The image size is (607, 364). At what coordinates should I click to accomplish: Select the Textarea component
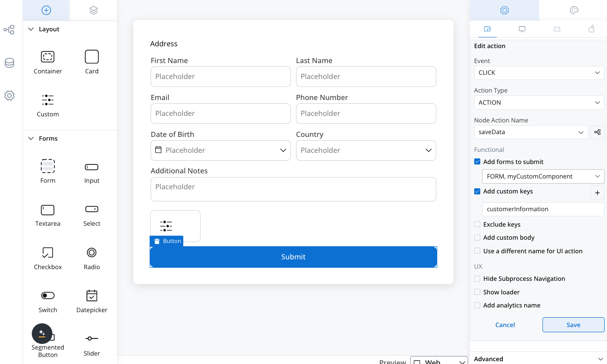coord(48,215)
